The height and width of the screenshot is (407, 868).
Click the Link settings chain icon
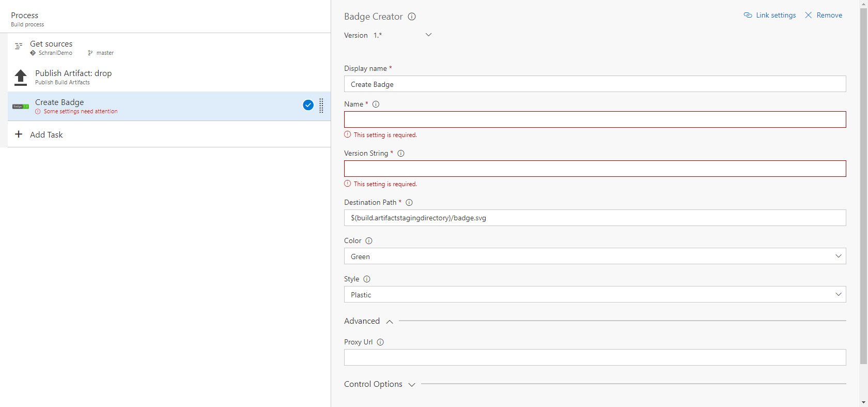coord(748,15)
